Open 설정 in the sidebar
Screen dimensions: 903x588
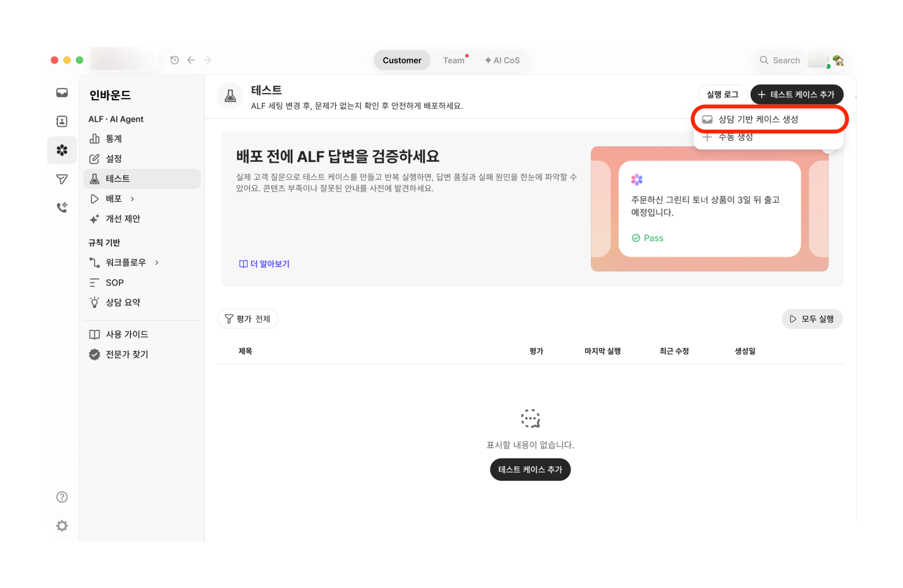pos(142,159)
